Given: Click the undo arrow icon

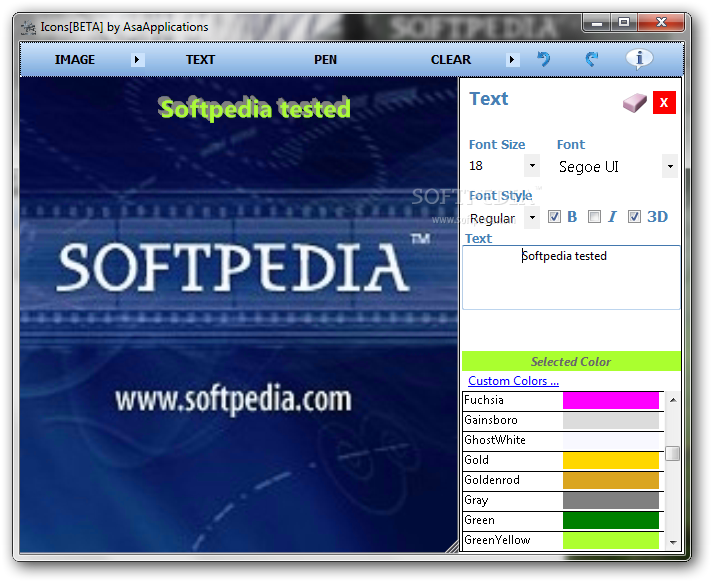Looking at the screenshot, I should coord(544,59).
